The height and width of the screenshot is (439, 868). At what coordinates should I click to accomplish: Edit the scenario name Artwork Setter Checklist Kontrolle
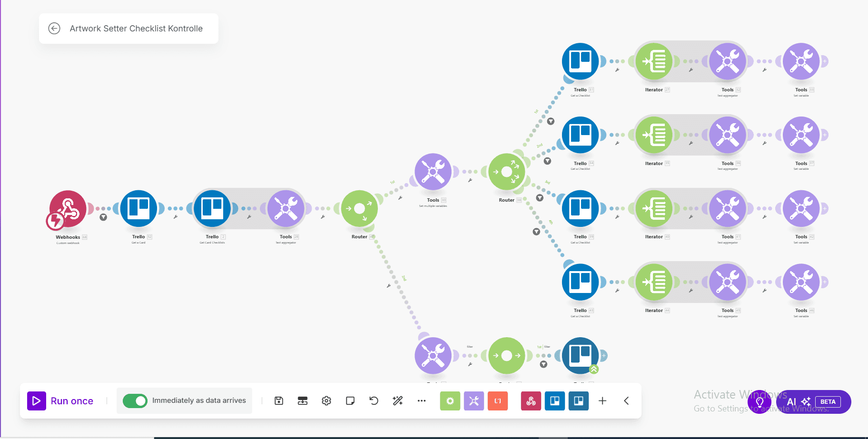coord(136,29)
